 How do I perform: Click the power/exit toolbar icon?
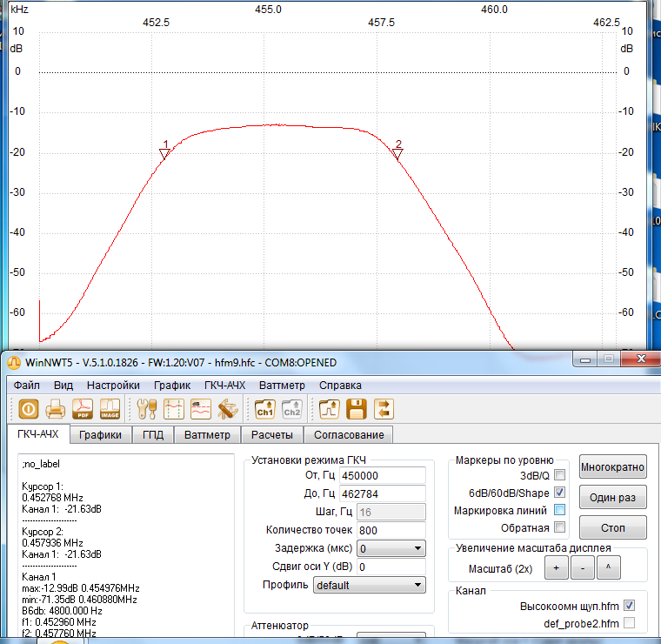pyautogui.click(x=28, y=408)
